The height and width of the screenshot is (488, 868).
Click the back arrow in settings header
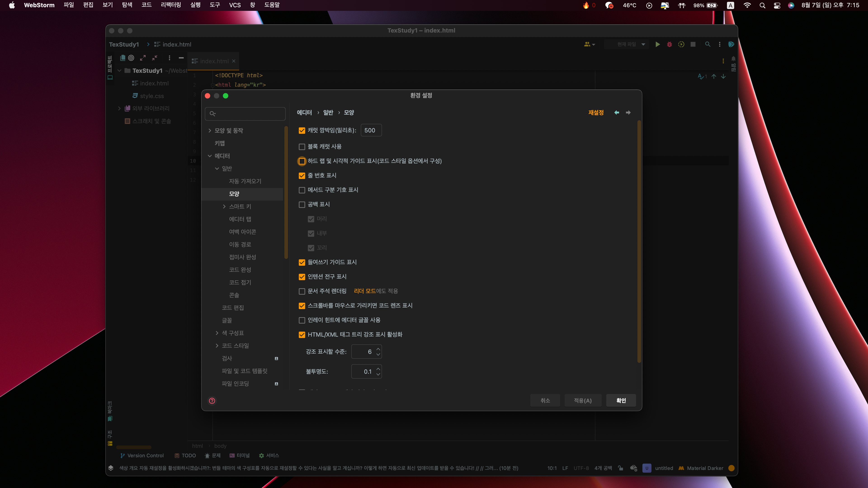(617, 113)
